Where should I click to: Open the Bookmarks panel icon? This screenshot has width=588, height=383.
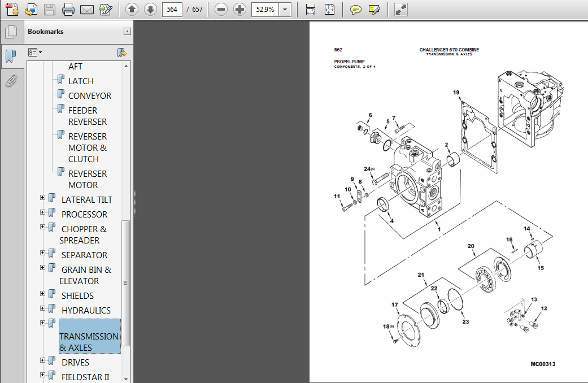[11, 56]
